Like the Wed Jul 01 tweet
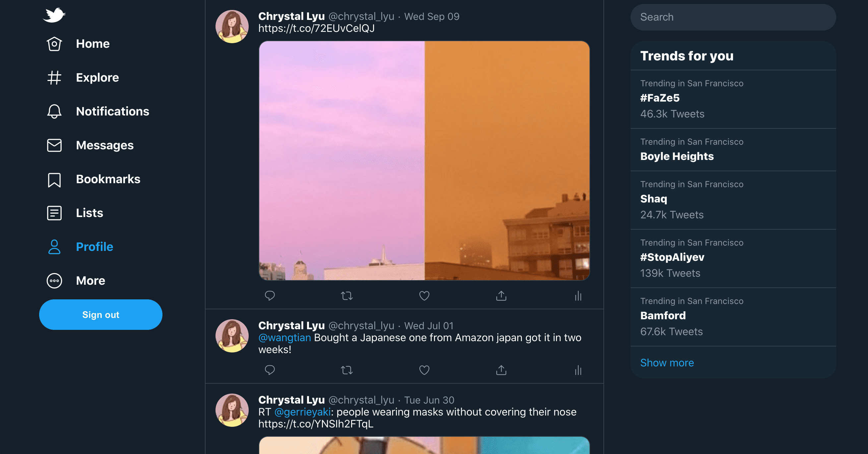This screenshot has height=454, width=868. click(x=424, y=370)
